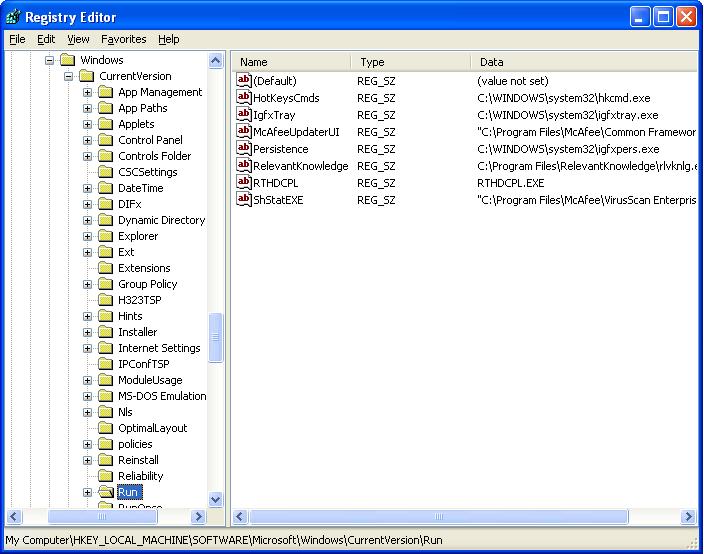Click the tree pane vertical scrollbar thumb
This screenshot has width=704, height=554.
[216, 337]
